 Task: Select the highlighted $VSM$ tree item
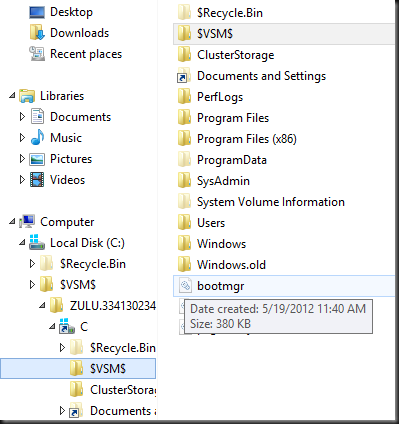pyautogui.click(x=78, y=369)
